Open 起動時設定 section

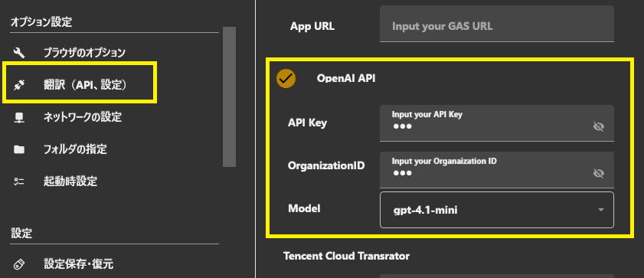coord(70,181)
